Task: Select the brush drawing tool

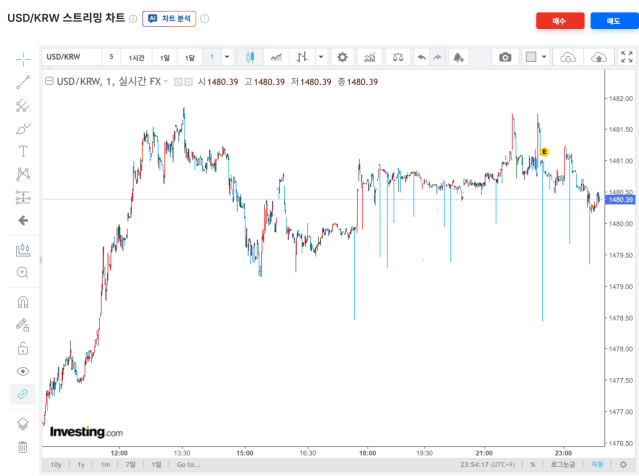Action: pos(23,128)
